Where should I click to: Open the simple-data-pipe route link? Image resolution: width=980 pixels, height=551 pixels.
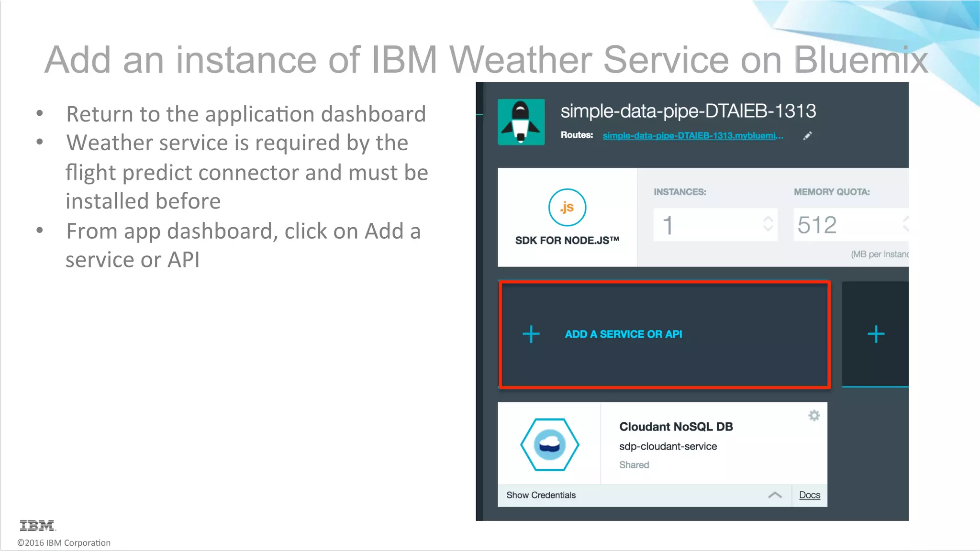pos(693,136)
